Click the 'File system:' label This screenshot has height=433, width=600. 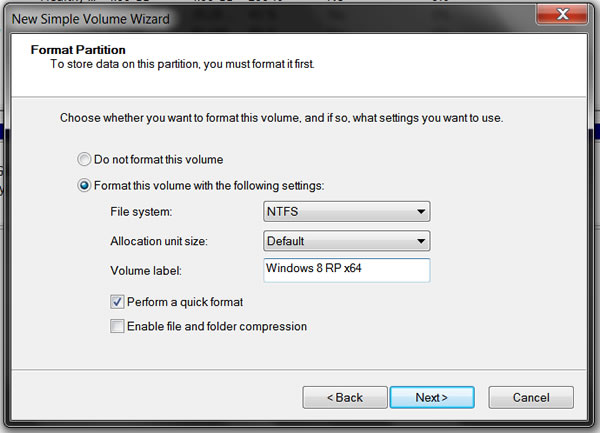(x=141, y=212)
